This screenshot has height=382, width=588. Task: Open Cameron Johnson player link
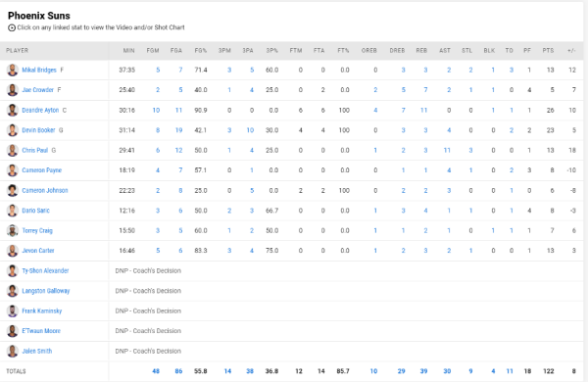[x=45, y=190]
